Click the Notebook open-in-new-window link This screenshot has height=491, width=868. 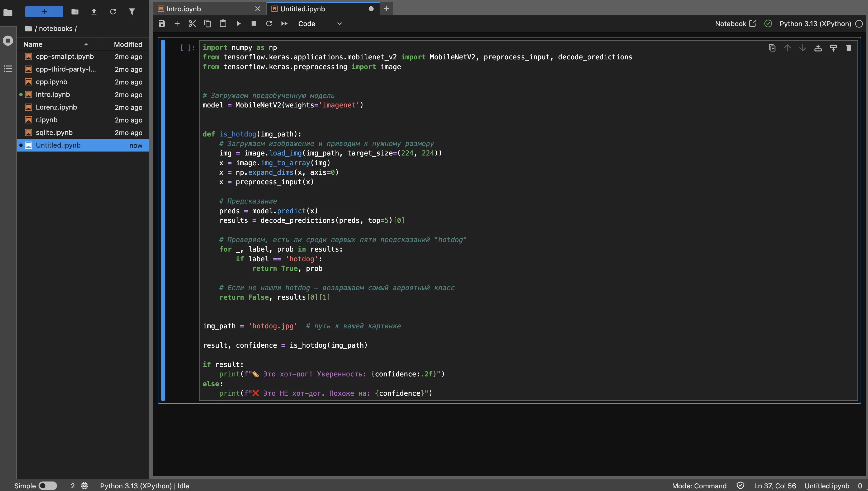tap(735, 23)
